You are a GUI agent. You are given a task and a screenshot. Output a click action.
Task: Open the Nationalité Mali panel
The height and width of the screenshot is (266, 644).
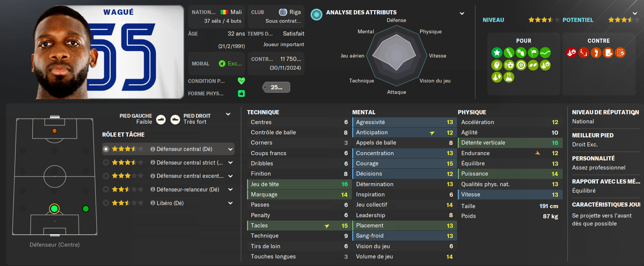[x=217, y=16]
